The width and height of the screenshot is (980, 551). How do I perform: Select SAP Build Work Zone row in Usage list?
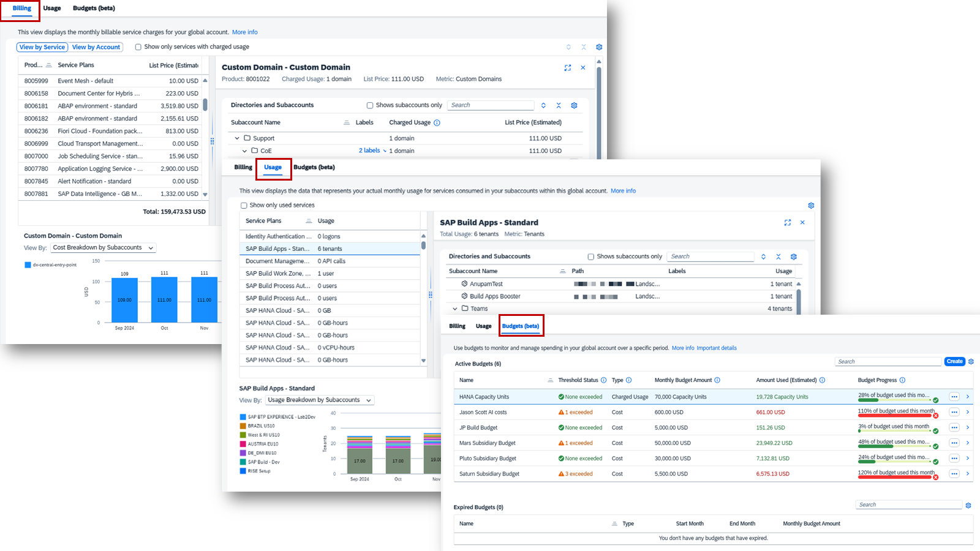pos(330,274)
